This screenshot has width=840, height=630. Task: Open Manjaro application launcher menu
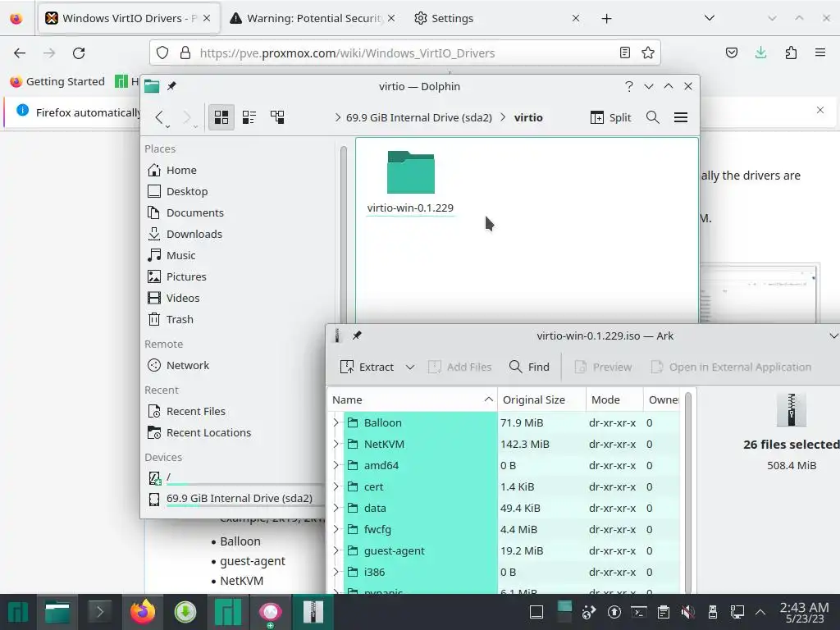17,612
